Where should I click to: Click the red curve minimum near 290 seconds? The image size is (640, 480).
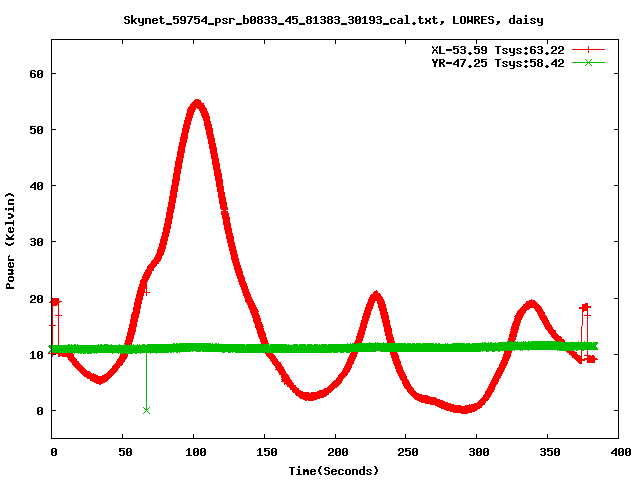464,409
